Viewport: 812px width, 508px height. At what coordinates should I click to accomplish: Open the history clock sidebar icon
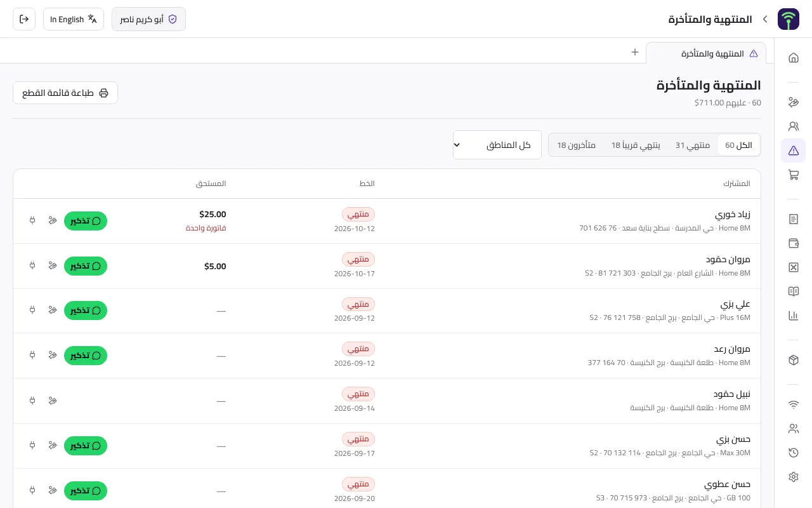(793, 453)
